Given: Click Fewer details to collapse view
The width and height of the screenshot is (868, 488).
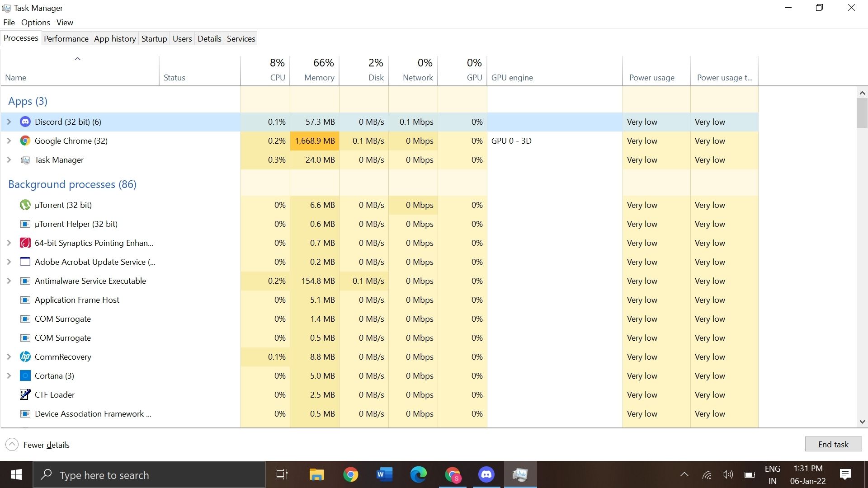Looking at the screenshot, I should [x=38, y=445].
